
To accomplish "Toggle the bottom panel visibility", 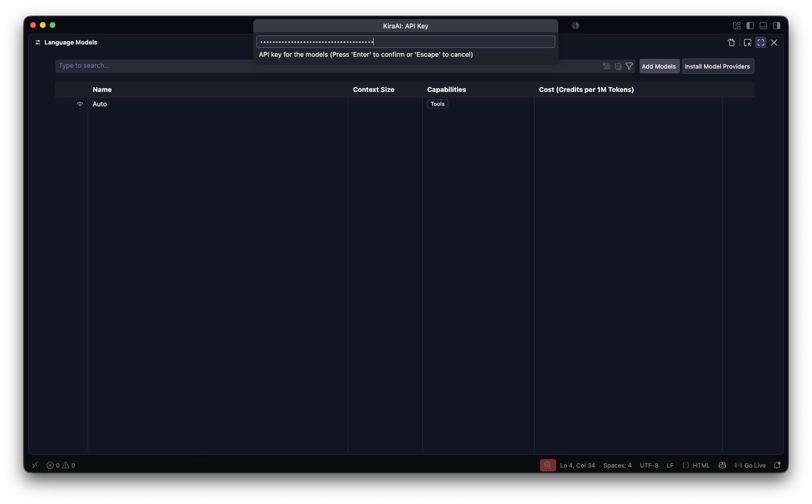I will [x=763, y=26].
